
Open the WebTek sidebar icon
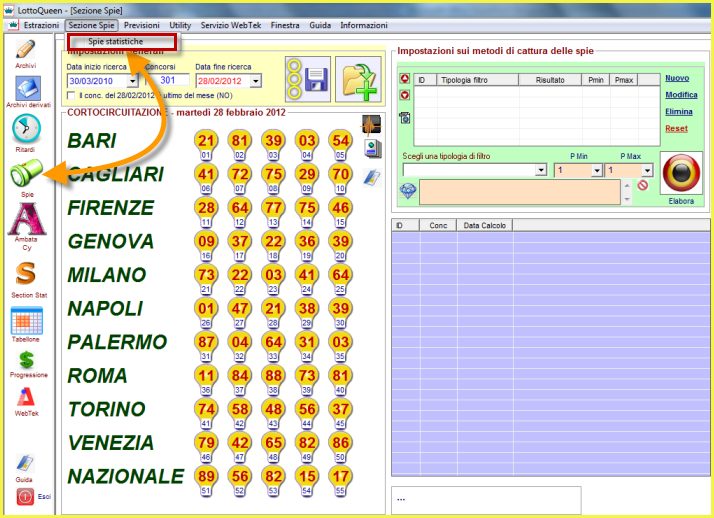pos(26,397)
